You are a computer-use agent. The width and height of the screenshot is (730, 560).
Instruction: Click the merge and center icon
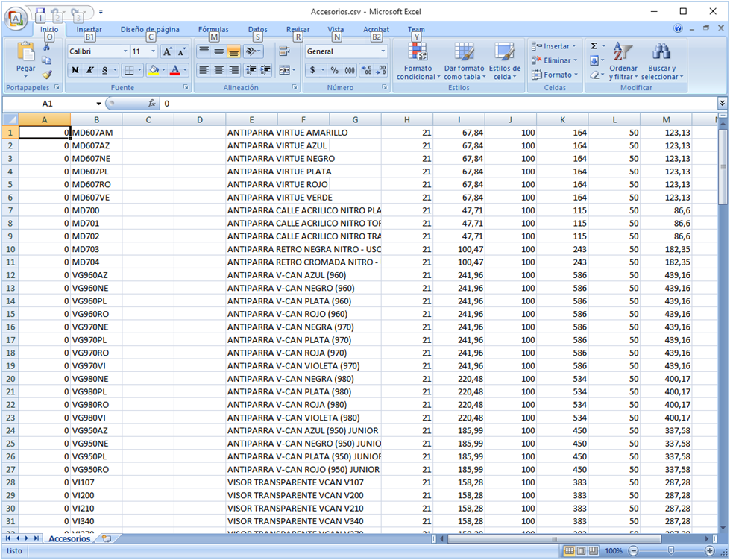click(x=284, y=70)
